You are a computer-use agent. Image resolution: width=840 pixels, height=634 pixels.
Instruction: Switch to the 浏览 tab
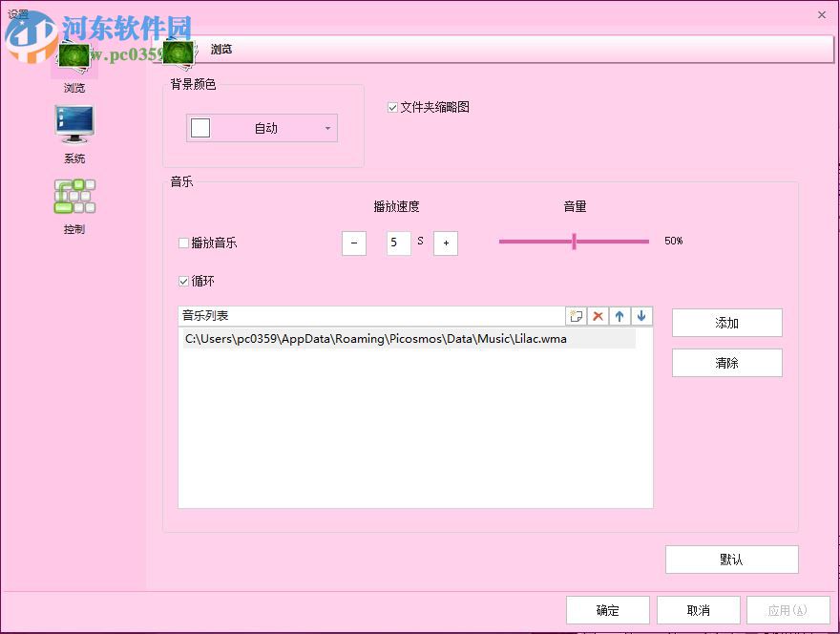coord(221,49)
